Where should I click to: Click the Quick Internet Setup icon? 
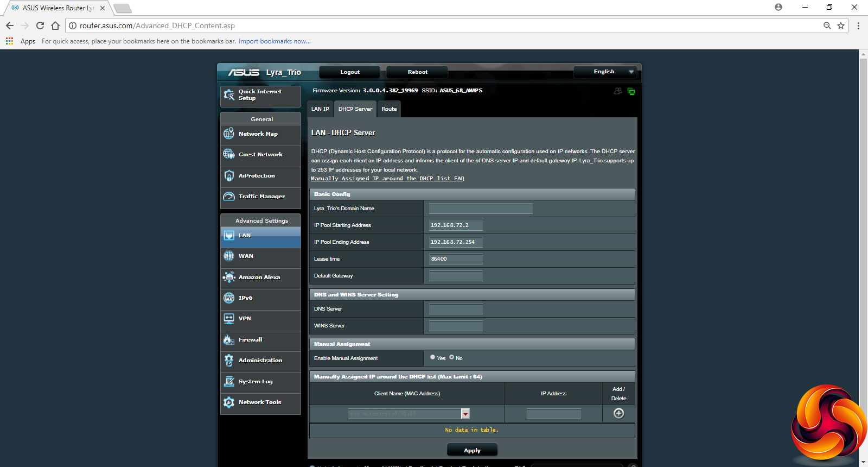coord(229,95)
